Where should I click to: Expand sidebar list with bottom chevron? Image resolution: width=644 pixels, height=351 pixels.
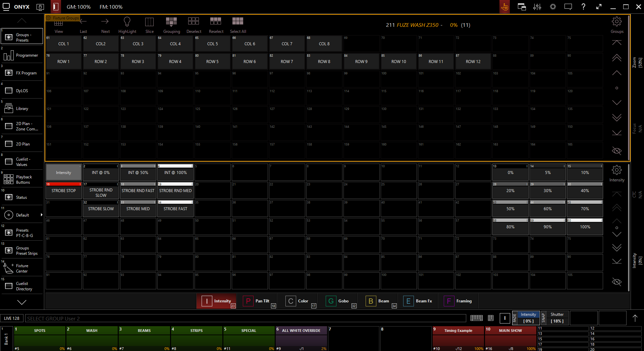[x=22, y=302]
